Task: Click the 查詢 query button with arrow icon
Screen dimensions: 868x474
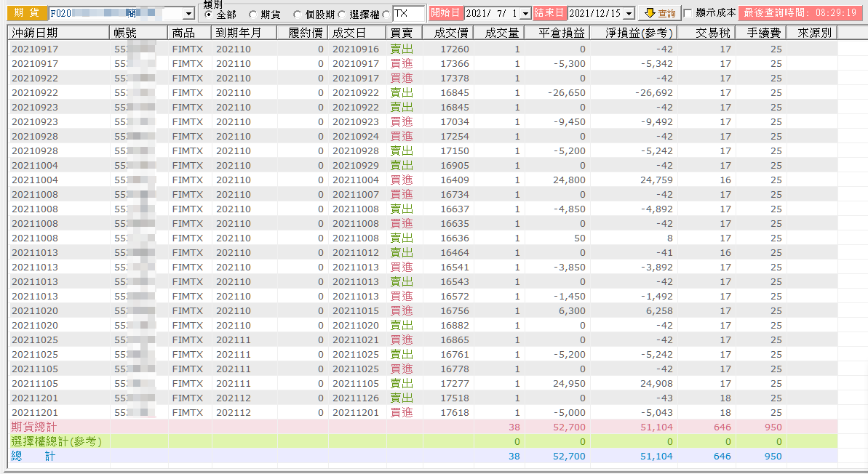Action: 659,13
